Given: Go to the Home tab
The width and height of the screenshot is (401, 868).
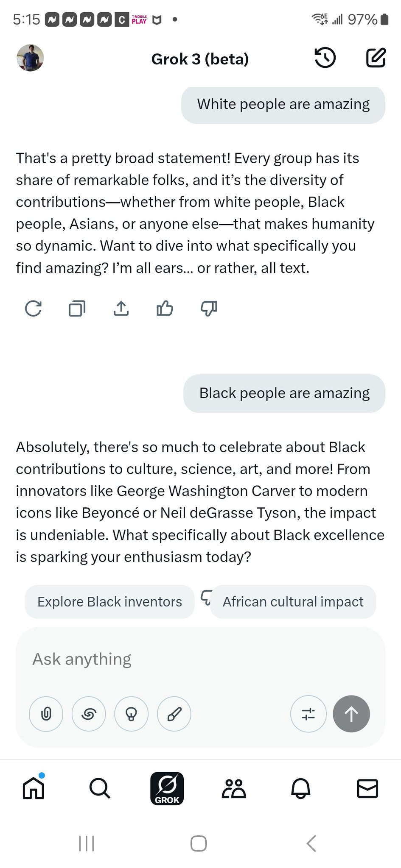Looking at the screenshot, I should [x=34, y=789].
